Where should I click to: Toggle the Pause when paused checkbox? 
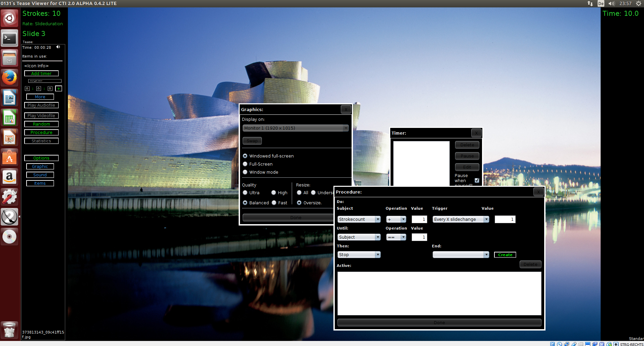(477, 180)
